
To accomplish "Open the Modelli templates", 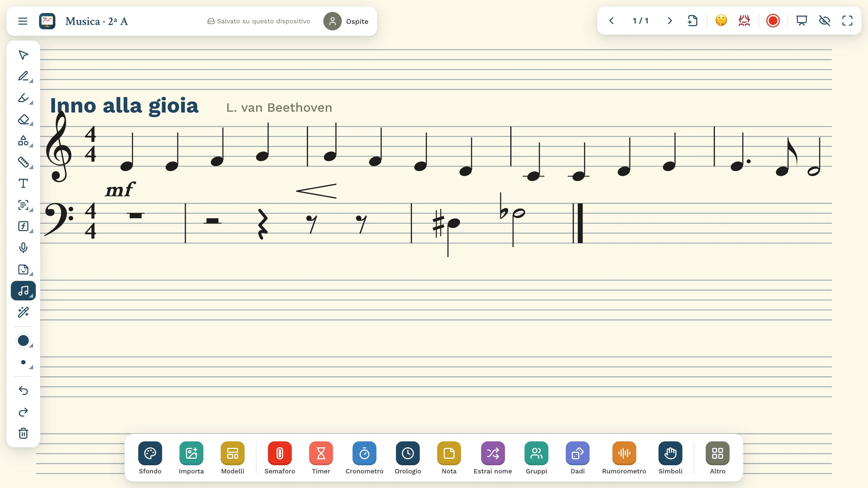I will pyautogui.click(x=232, y=458).
